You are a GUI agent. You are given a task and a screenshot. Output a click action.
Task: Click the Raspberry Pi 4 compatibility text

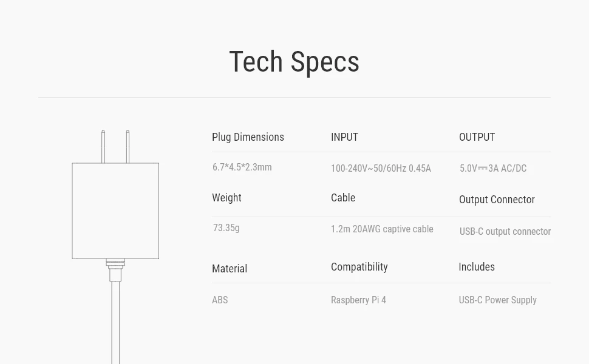pos(358,300)
